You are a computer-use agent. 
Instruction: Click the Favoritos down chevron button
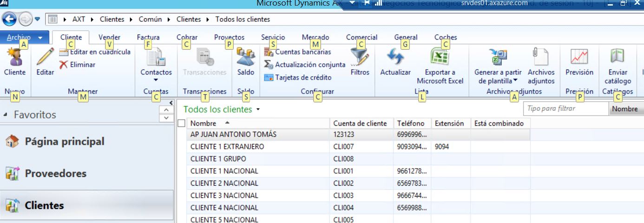click(166, 118)
